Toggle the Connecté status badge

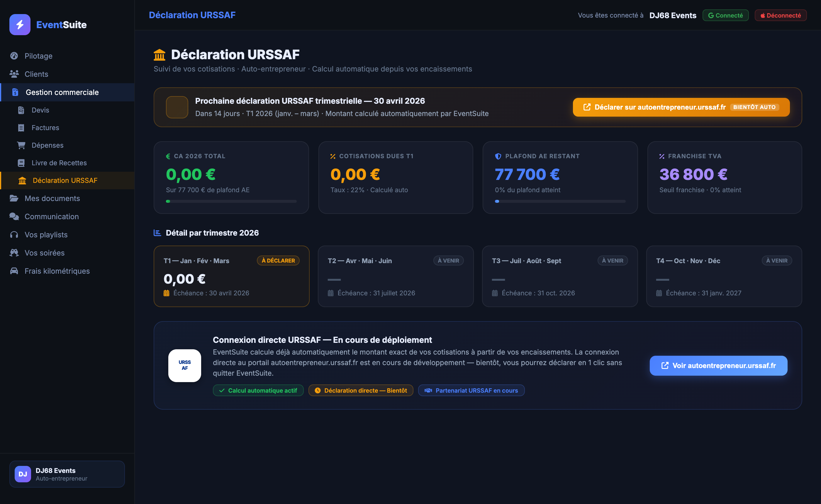(x=725, y=15)
